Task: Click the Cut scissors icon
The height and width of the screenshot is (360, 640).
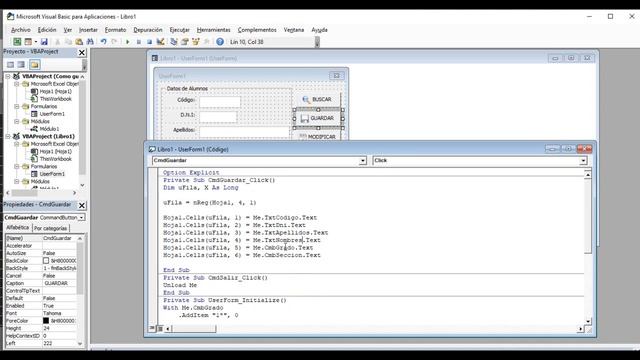Action: [x=58, y=42]
